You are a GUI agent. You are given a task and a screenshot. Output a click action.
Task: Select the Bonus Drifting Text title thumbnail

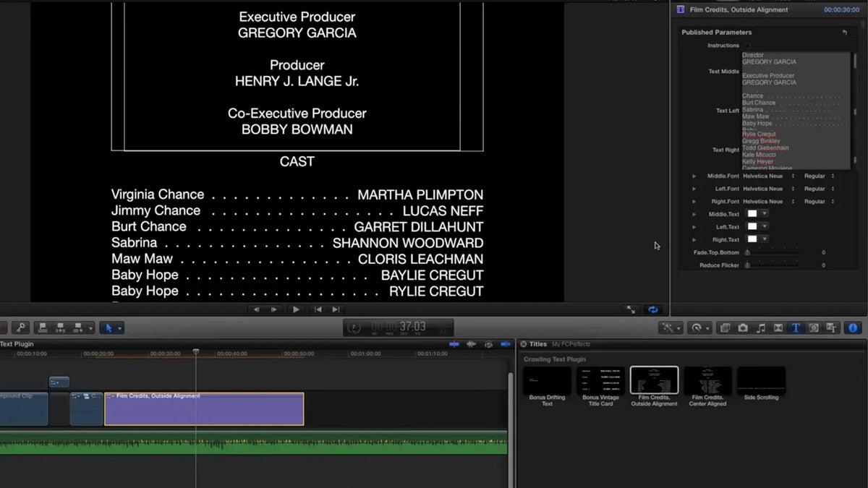click(548, 380)
